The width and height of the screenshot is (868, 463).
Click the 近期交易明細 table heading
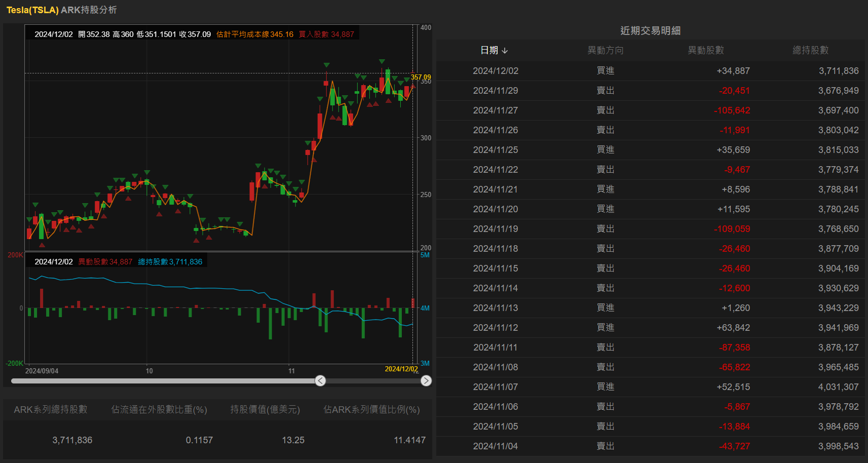tap(650, 30)
